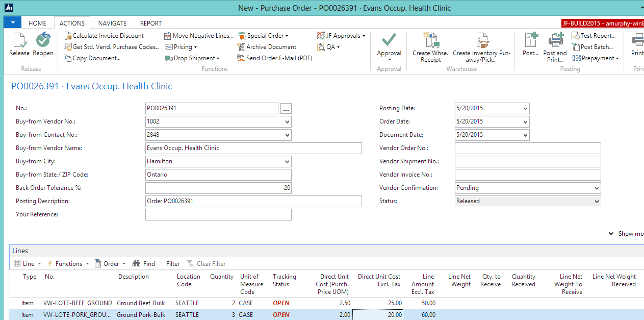Open the Status dropdown showing Released
The width and height of the screenshot is (644, 320).
597,201
